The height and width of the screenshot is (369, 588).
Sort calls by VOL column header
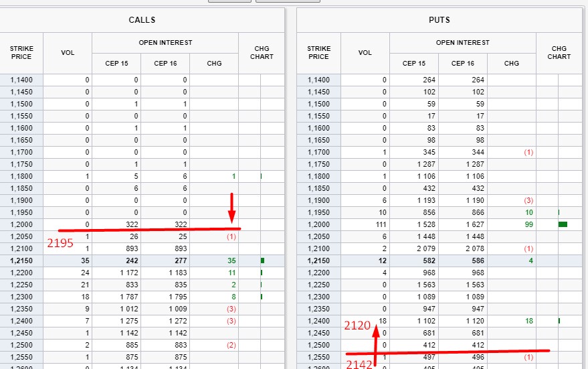[68, 53]
